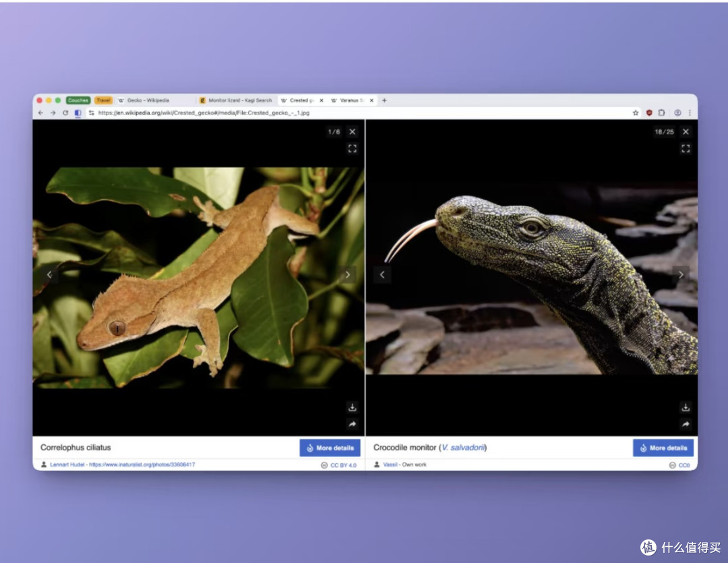The image size is (728, 563).
Task: Bookmark this page with the star icon
Action: [636, 113]
